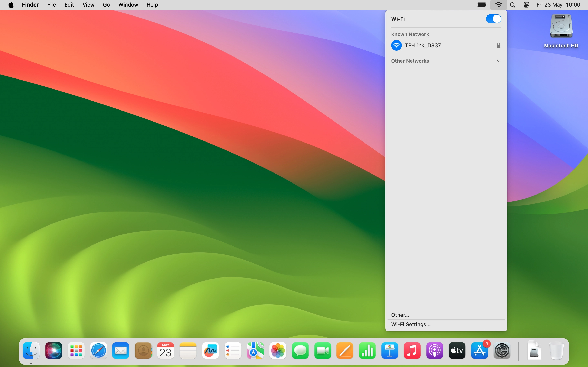Click Other… to join a network
The width and height of the screenshot is (588, 367).
point(400,315)
